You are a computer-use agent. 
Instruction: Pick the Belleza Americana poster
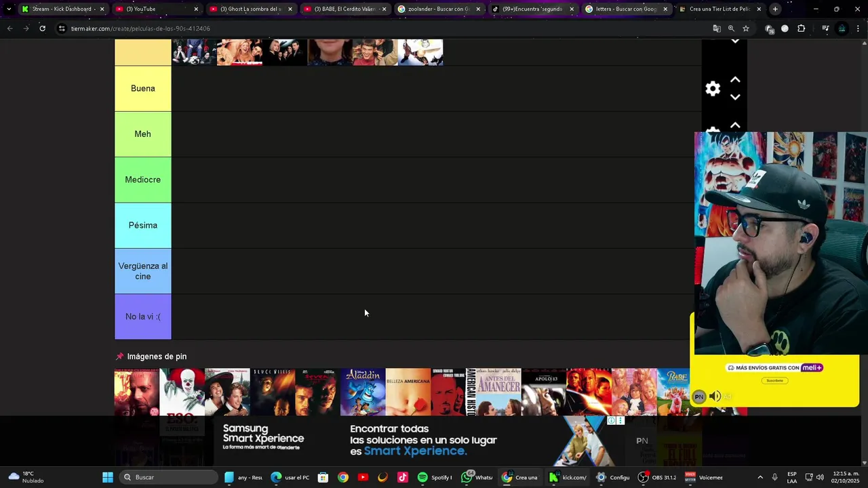[x=408, y=392]
